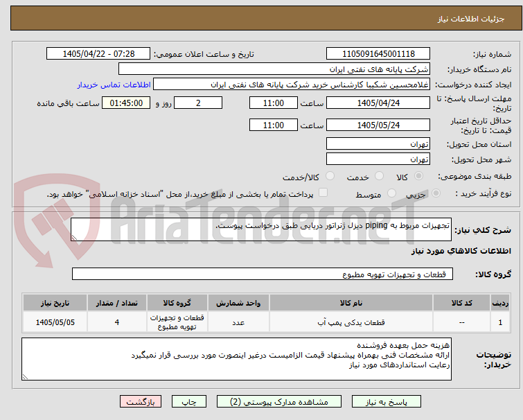The height and width of the screenshot is (420, 523).
Task: Select the کالا/خدمت radio button
Action: pyautogui.click(x=330, y=176)
